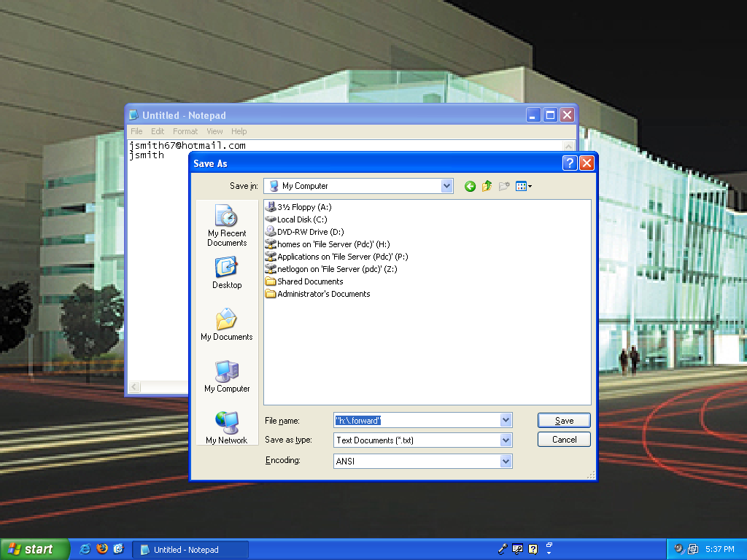This screenshot has width=747, height=560.
Task: Click the Create New Folder icon
Action: pos(503,186)
